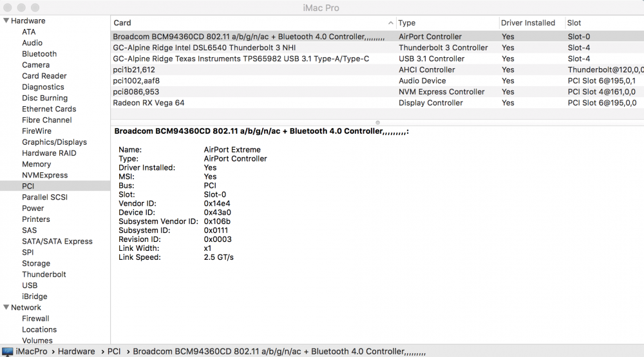The width and height of the screenshot is (644, 357).
Task: Select the pci1b21,612 card row
Action: pyautogui.click(x=377, y=69)
